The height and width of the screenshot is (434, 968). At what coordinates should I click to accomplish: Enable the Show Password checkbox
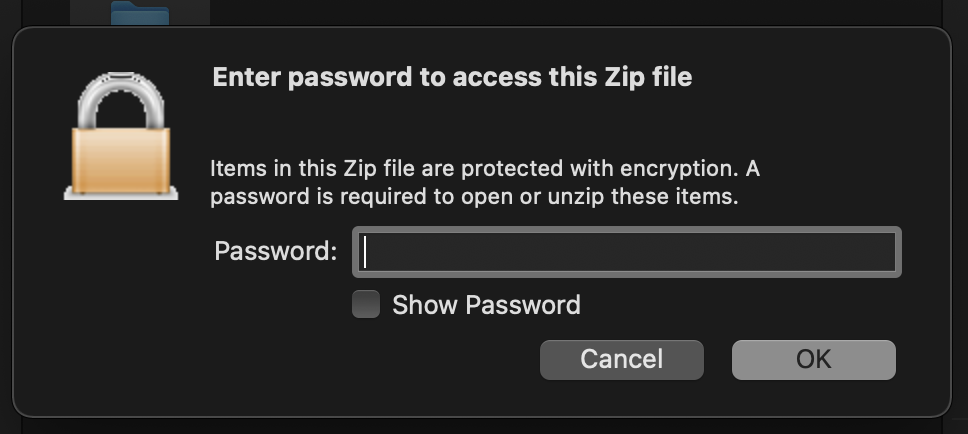click(x=365, y=304)
